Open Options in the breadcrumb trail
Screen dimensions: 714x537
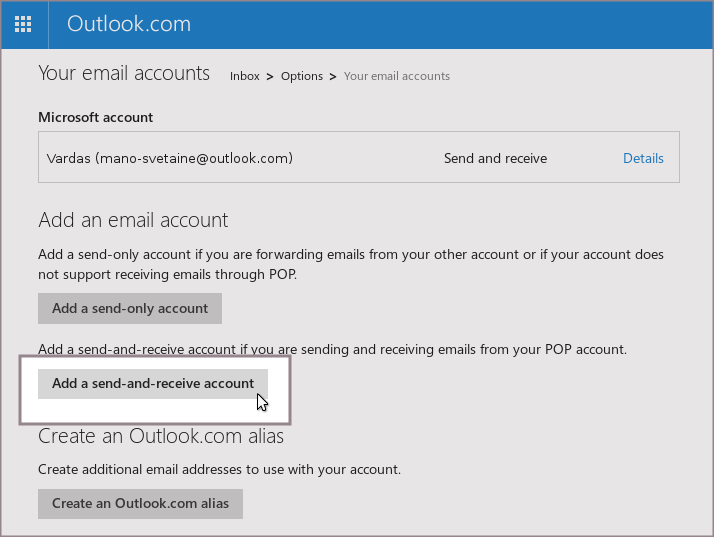pos(301,76)
